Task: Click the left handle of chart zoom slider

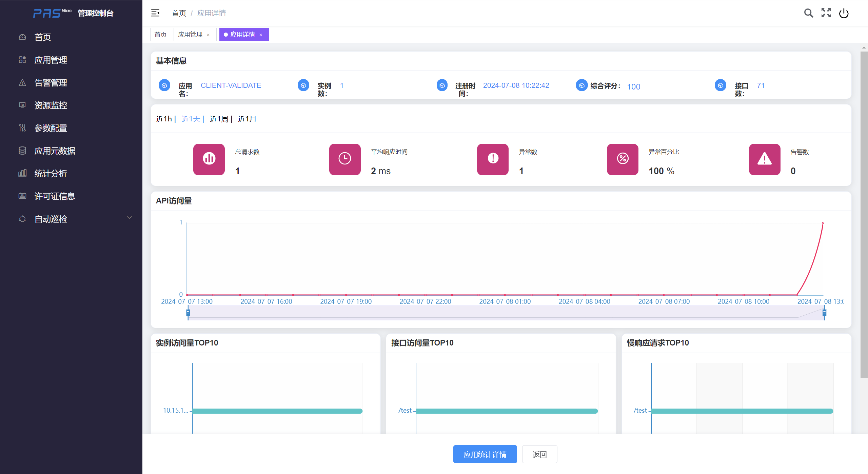Action: tap(188, 313)
